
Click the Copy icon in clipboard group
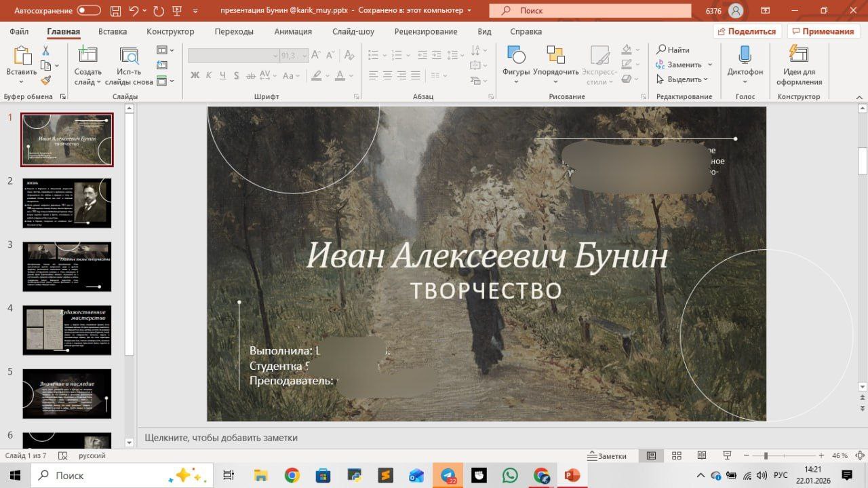pos(45,66)
